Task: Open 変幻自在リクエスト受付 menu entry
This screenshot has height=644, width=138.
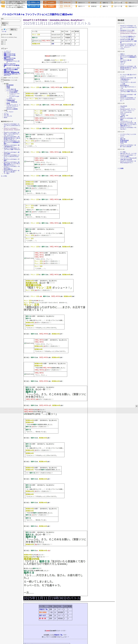Action: (13, 68)
